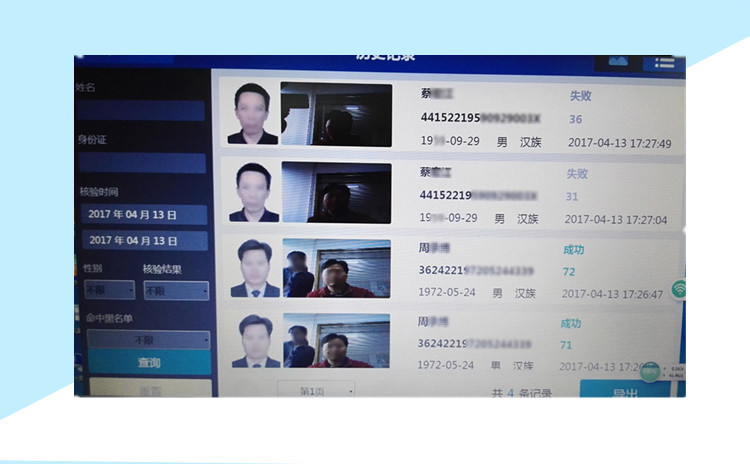Image resolution: width=750 pixels, height=464 pixels.
Task: Click birth date 1972-05-24 in the record scored 71
Action: [445, 365]
